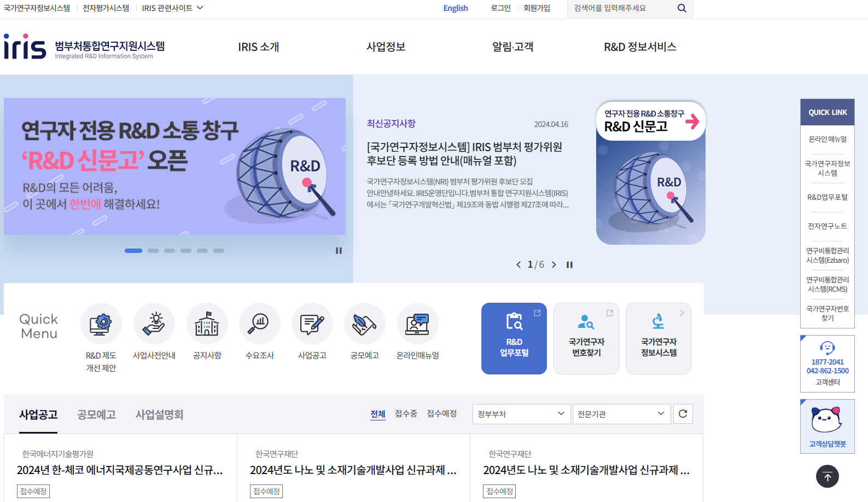Viewport: 868px width, 502px height.
Task: Select the second banner indicator dot
Action: [x=153, y=251]
